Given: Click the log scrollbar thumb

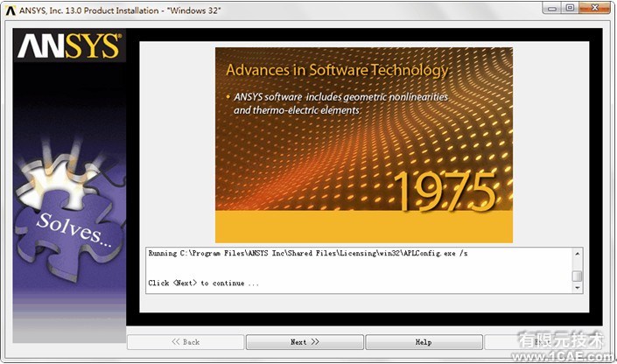Looking at the screenshot, I should pyautogui.click(x=577, y=276).
